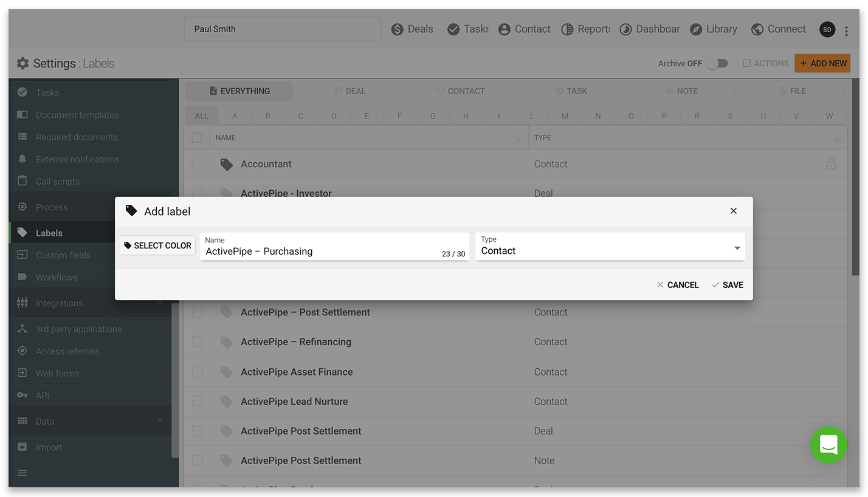Click the Accountant row lock icon

(x=831, y=163)
